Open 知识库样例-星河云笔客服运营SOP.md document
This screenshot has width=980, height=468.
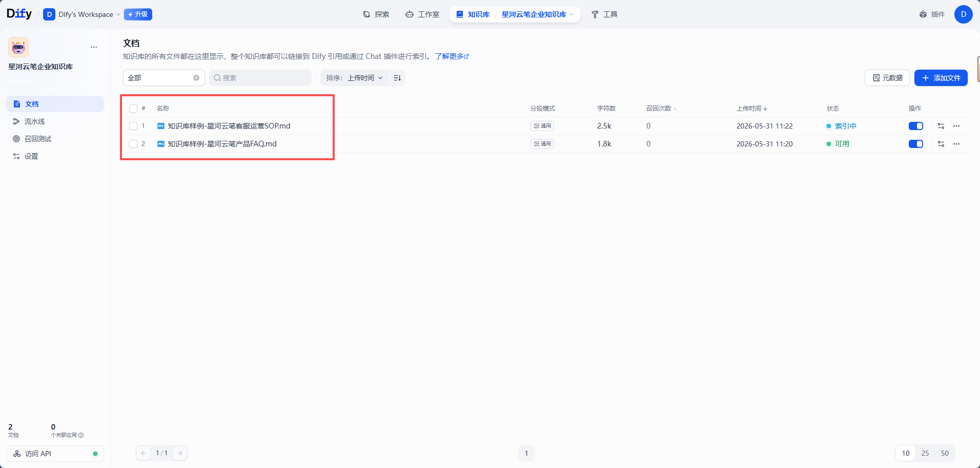(229, 126)
